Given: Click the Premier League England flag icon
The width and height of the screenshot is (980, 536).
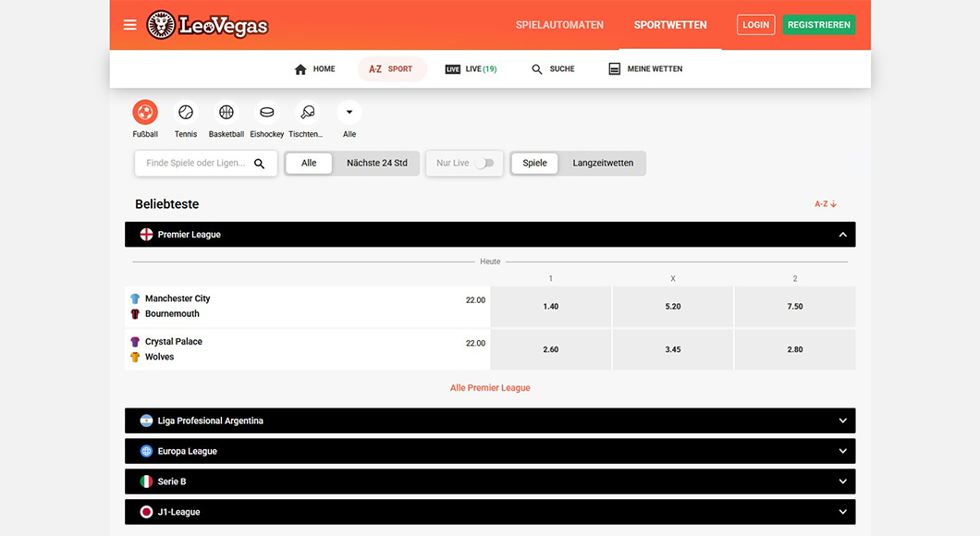Looking at the screenshot, I should [146, 234].
